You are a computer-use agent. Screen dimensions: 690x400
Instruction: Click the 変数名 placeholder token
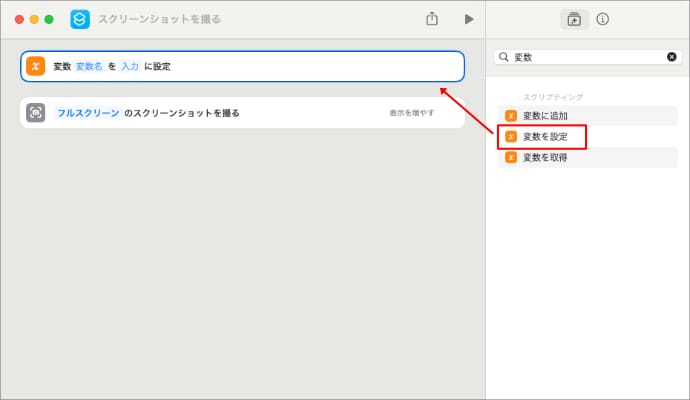tap(89, 66)
